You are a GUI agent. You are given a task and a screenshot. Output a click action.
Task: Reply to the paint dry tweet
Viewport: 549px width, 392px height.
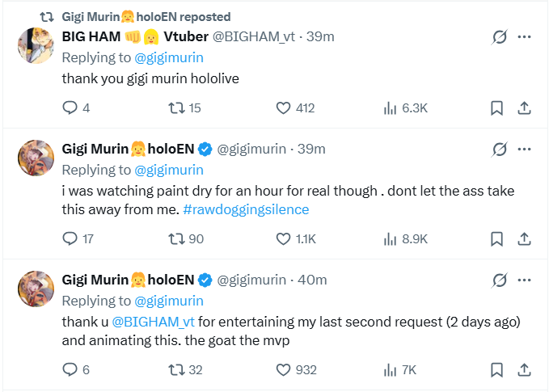tap(70, 238)
